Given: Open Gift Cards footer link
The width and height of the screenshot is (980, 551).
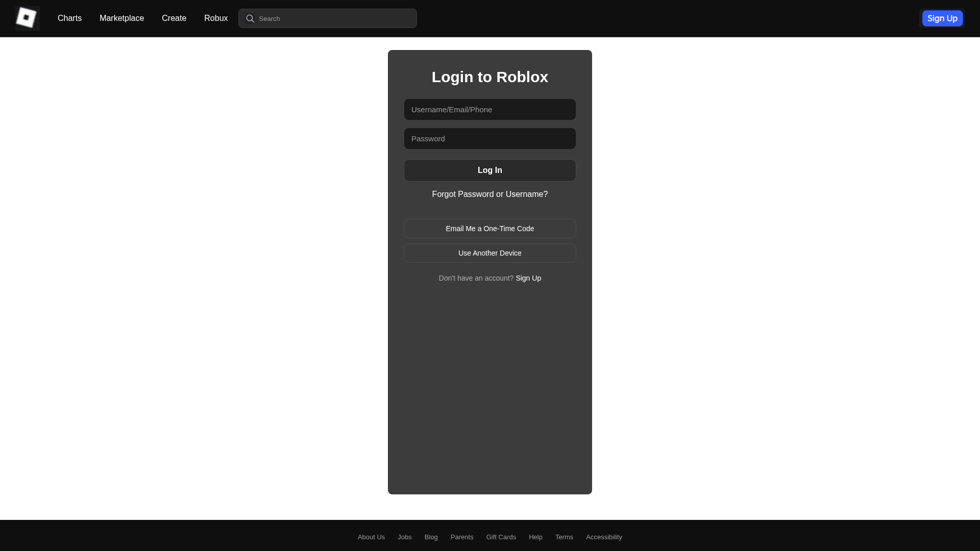Looking at the screenshot, I should tap(501, 537).
